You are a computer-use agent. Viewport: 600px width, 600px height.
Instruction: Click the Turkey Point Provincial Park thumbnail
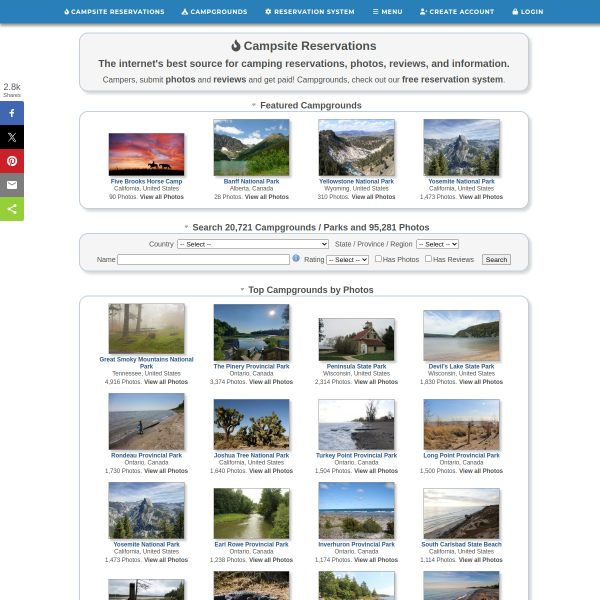tap(356, 424)
